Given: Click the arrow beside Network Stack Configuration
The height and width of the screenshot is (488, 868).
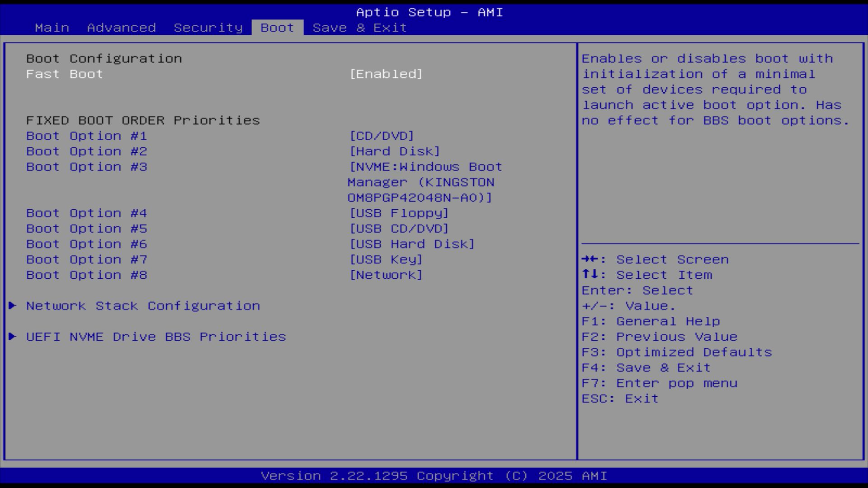Looking at the screenshot, I should click(13, 306).
